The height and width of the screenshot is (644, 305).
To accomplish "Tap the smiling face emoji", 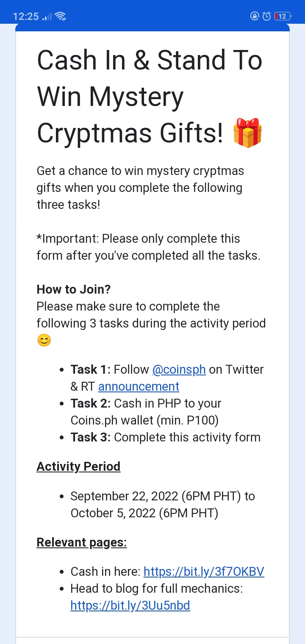I will click(44, 340).
